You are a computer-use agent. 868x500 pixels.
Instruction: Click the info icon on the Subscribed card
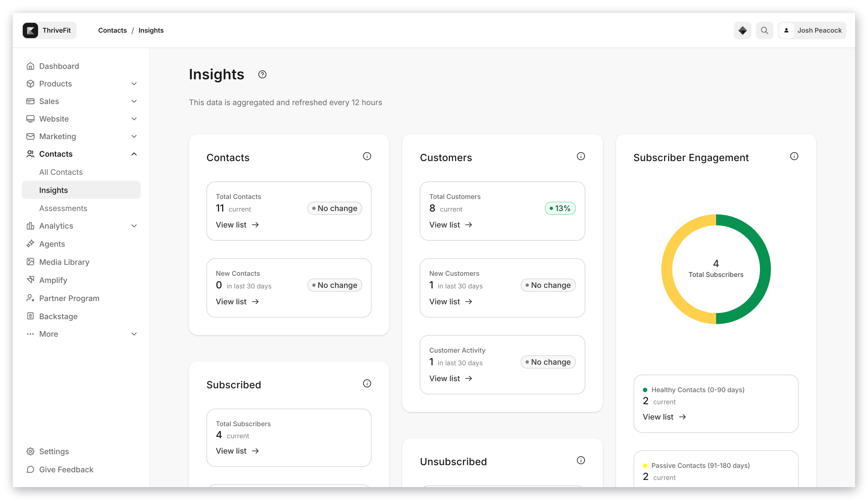(367, 383)
